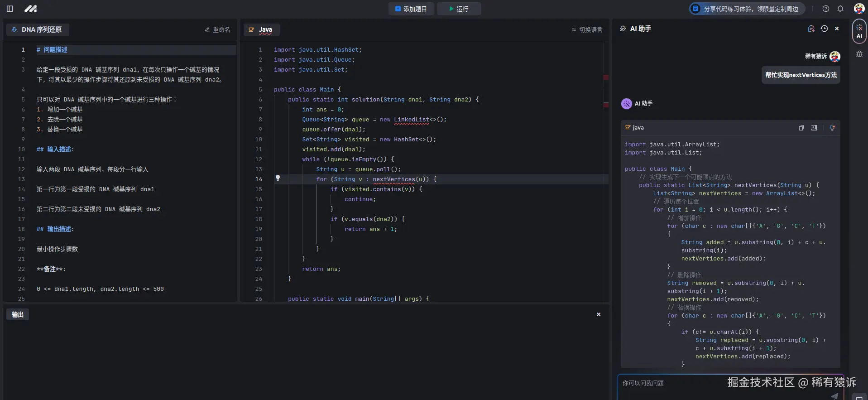Open AI chat history clock icon
868x400 pixels.
pyautogui.click(x=824, y=29)
